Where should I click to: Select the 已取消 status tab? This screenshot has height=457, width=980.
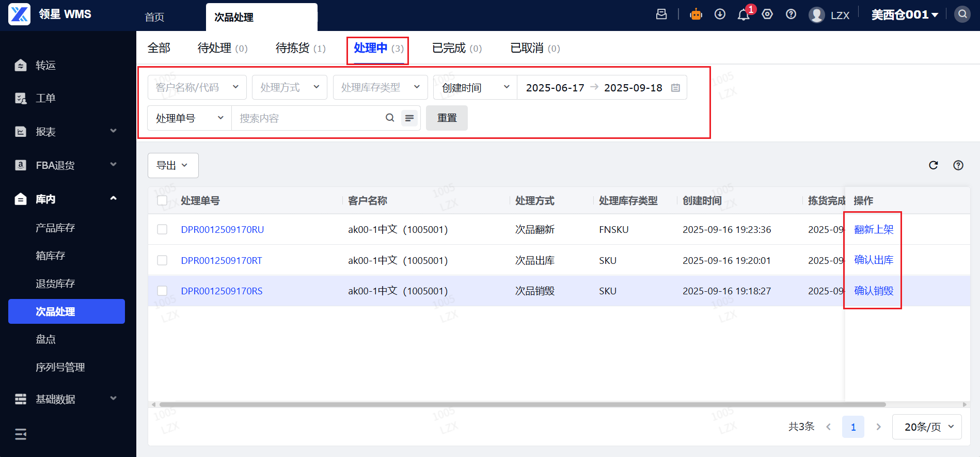click(x=535, y=48)
